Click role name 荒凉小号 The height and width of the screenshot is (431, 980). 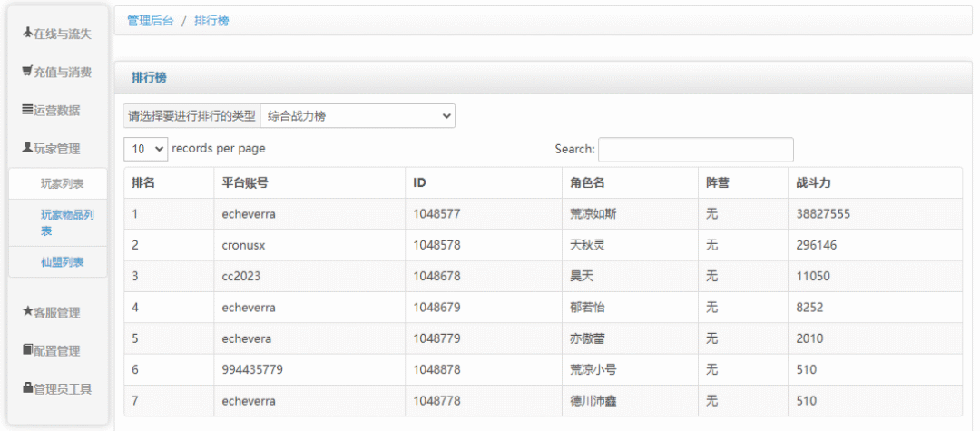pyautogui.click(x=593, y=370)
